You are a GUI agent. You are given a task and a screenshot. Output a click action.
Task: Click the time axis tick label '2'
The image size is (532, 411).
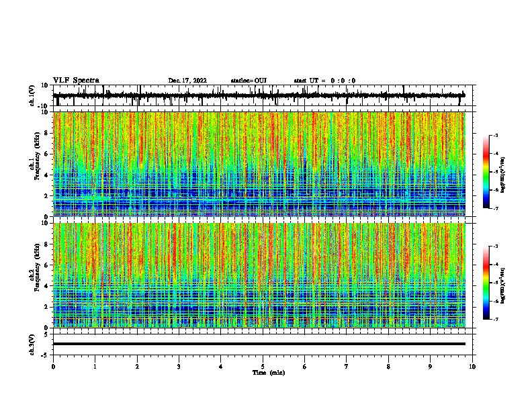tap(137, 367)
